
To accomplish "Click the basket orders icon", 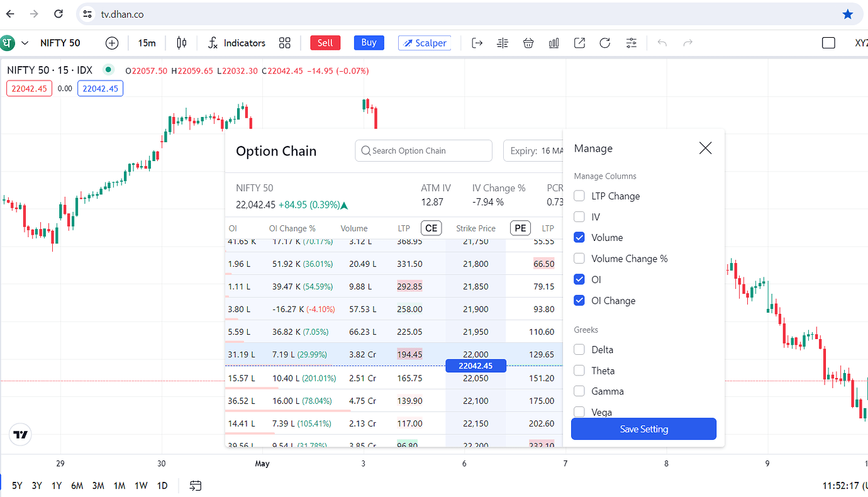I will pos(528,43).
